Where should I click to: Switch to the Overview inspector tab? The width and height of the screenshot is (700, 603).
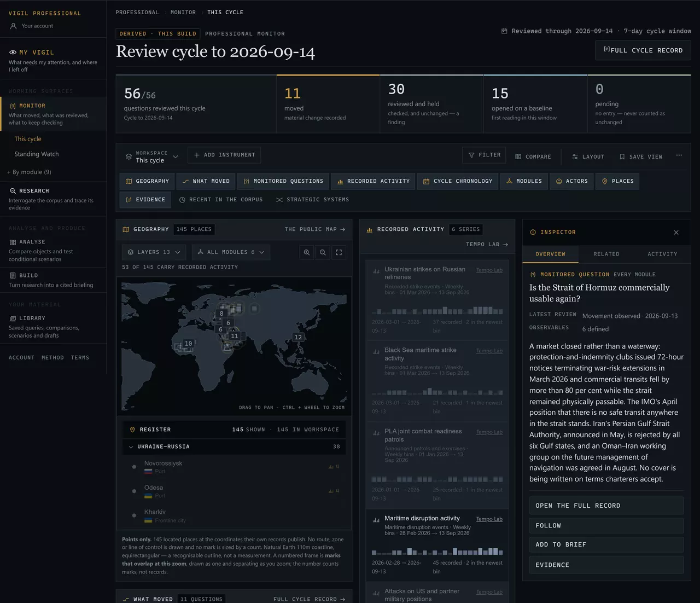pyautogui.click(x=550, y=254)
